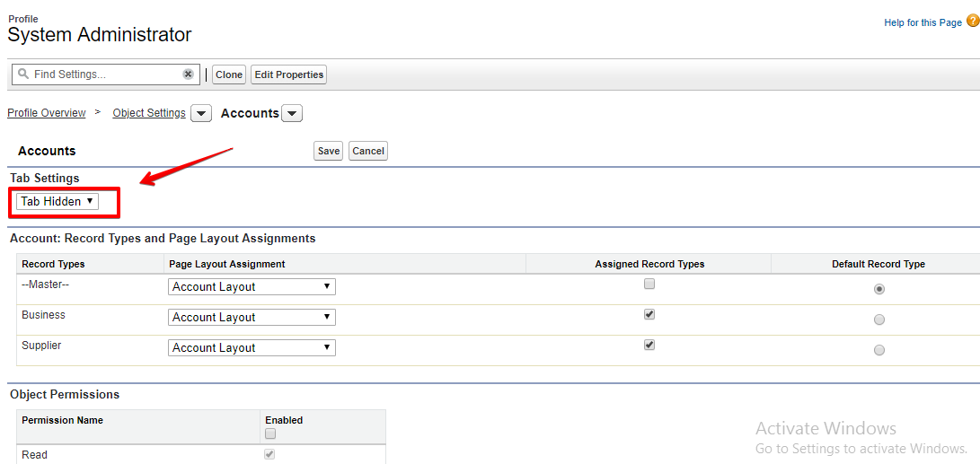Uncheck the Business assigned record type checkbox
980x464 pixels.
click(x=649, y=315)
